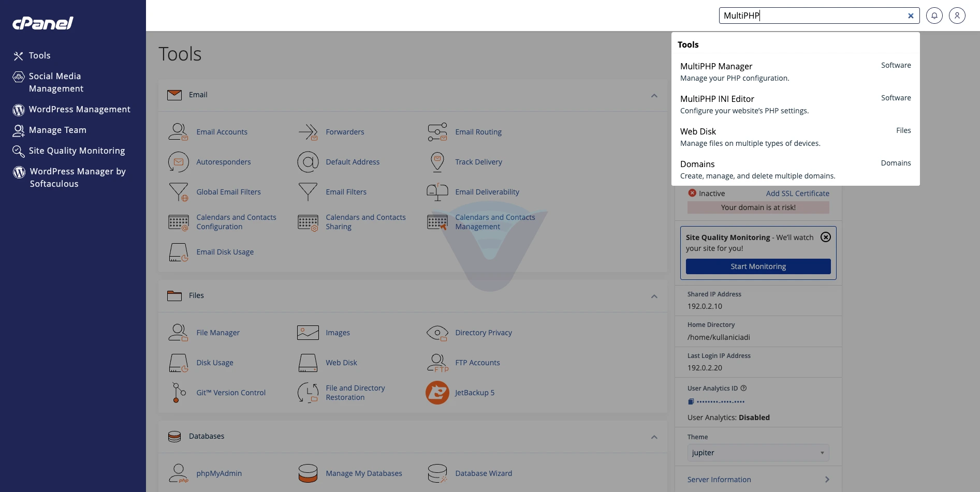Clear the MultiPHP search text
The height and width of the screenshot is (492, 980).
point(911,16)
